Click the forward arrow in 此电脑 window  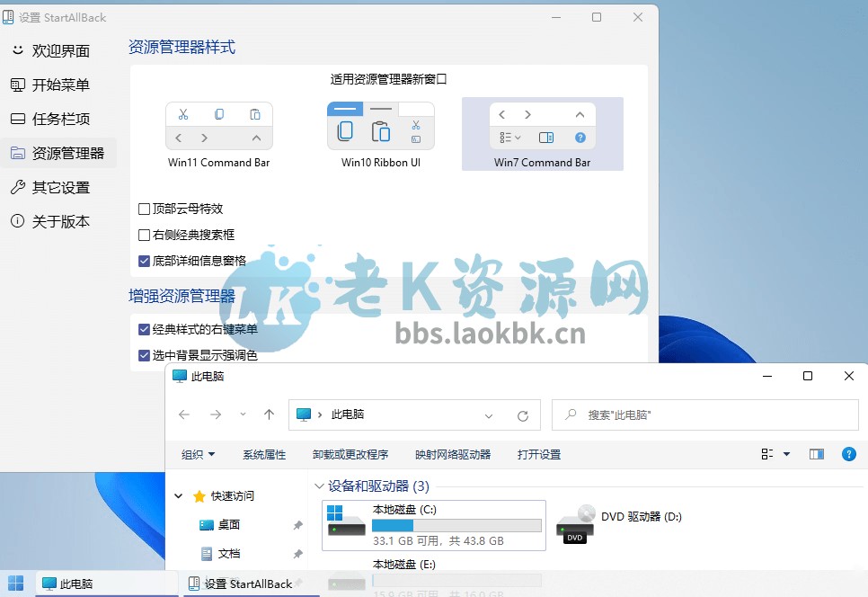[216, 414]
